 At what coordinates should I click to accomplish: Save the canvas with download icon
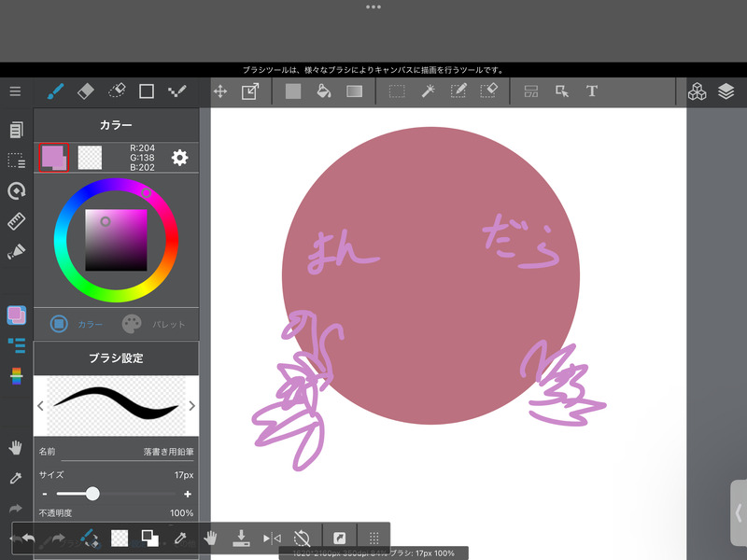coord(241,539)
